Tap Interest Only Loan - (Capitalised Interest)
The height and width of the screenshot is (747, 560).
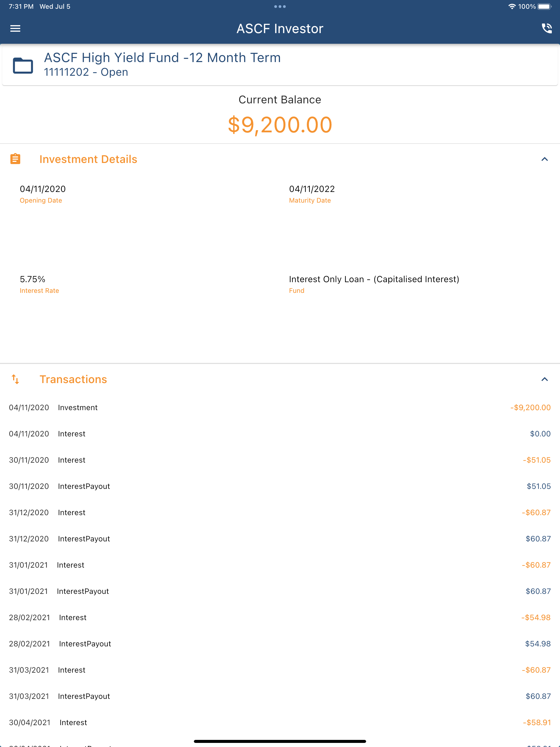click(x=374, y=279)
